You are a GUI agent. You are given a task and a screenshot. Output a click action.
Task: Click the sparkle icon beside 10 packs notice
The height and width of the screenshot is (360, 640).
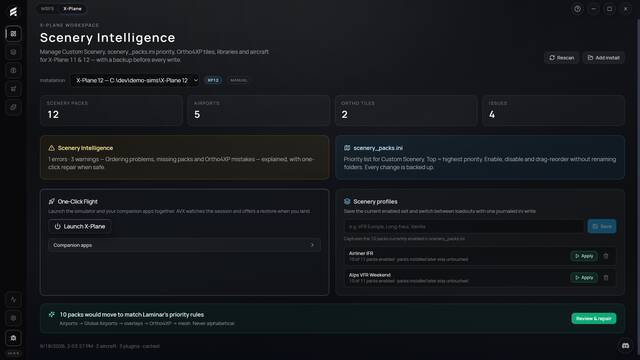click(51, 314)
